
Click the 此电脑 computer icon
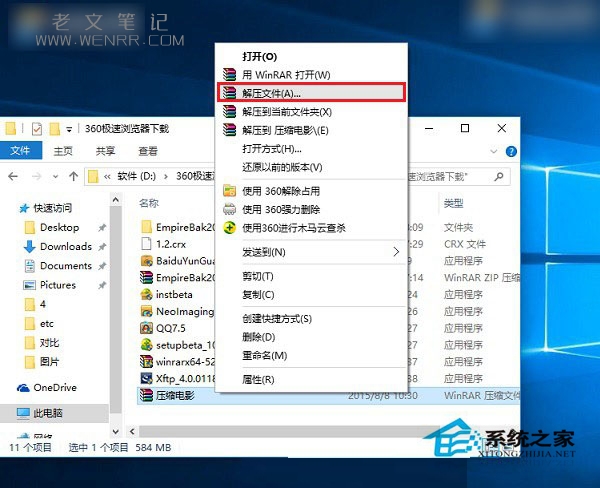tap(23, 413)
